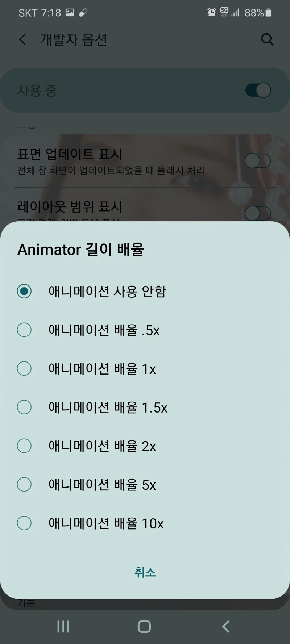Select 애니메이션 사용 안함 radio button
This screenshot has width=290, height=644.
(x=24, y=291)
